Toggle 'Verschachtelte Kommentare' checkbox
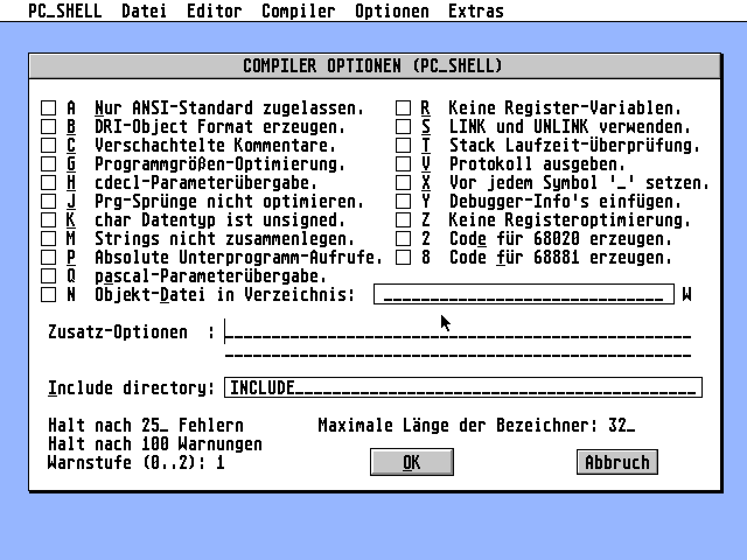The image size is (747, 560). [48, 145]
